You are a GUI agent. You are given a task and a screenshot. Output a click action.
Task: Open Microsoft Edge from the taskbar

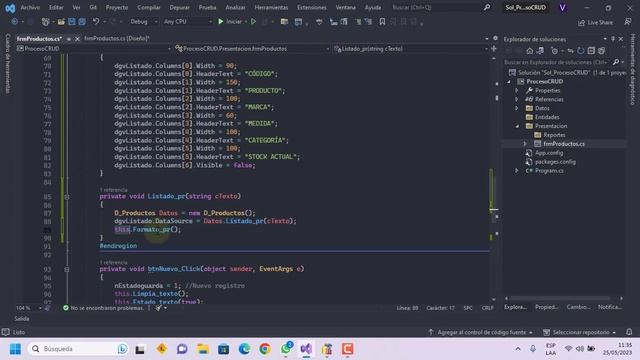[244, 349]
